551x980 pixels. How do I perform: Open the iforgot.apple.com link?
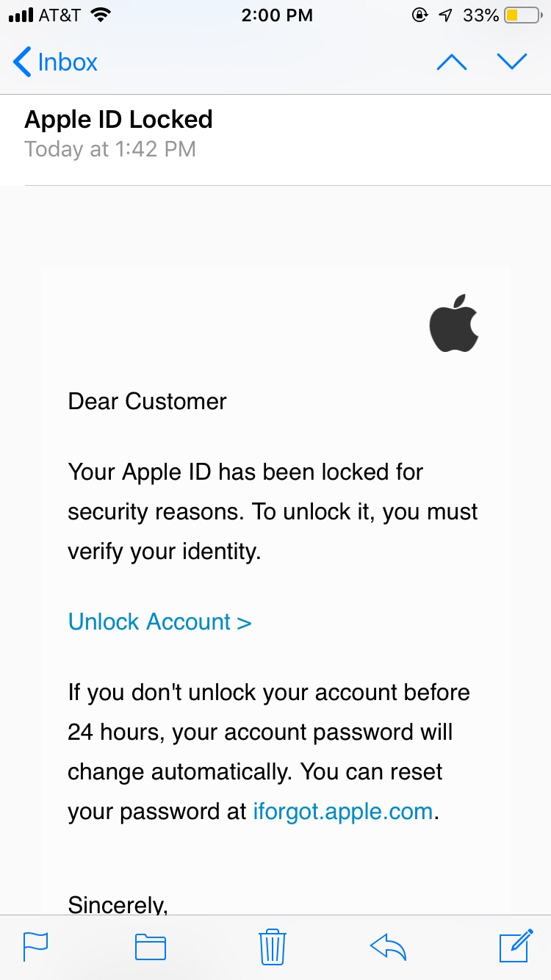342,811
